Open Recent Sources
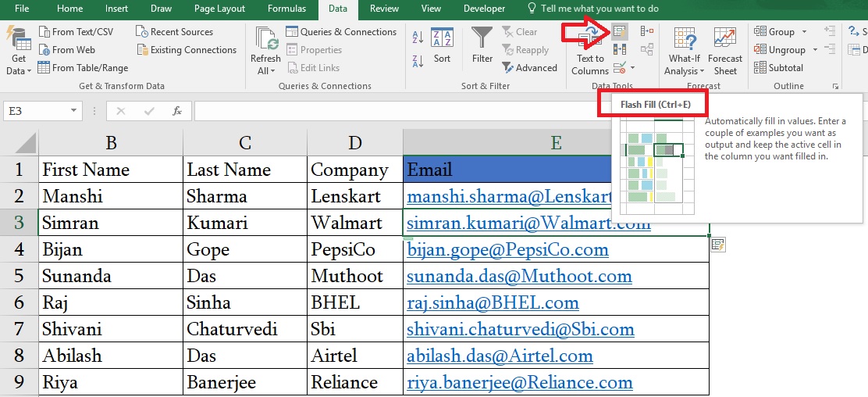 tap(175, 31)
